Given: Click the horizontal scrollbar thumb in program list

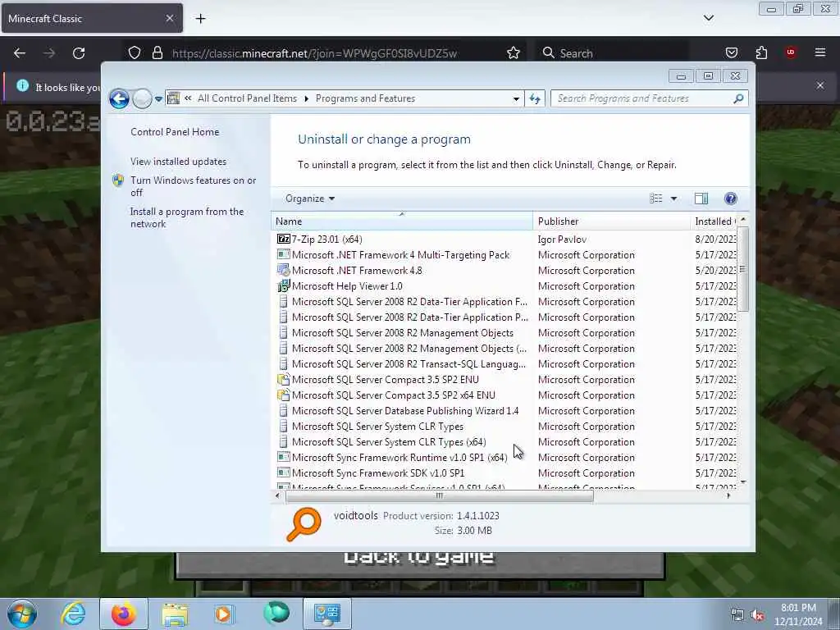Looking at the screenshot, I should coord(440,496).
